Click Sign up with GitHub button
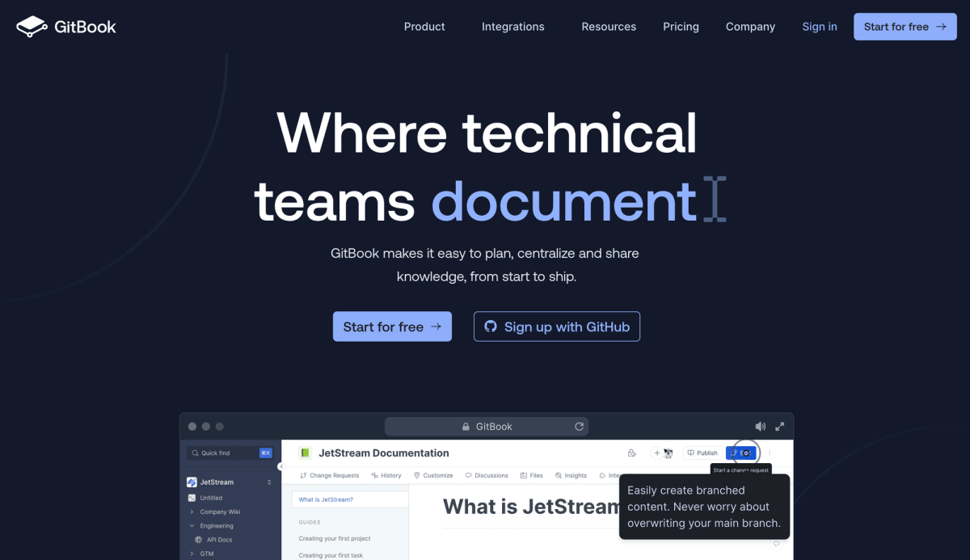Screen dimensions: 970x560 point(556,326)
